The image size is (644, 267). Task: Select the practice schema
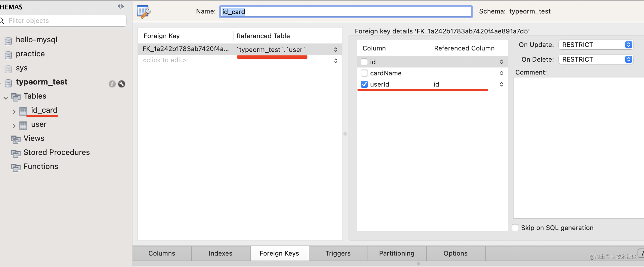click(x=30, y=54)
